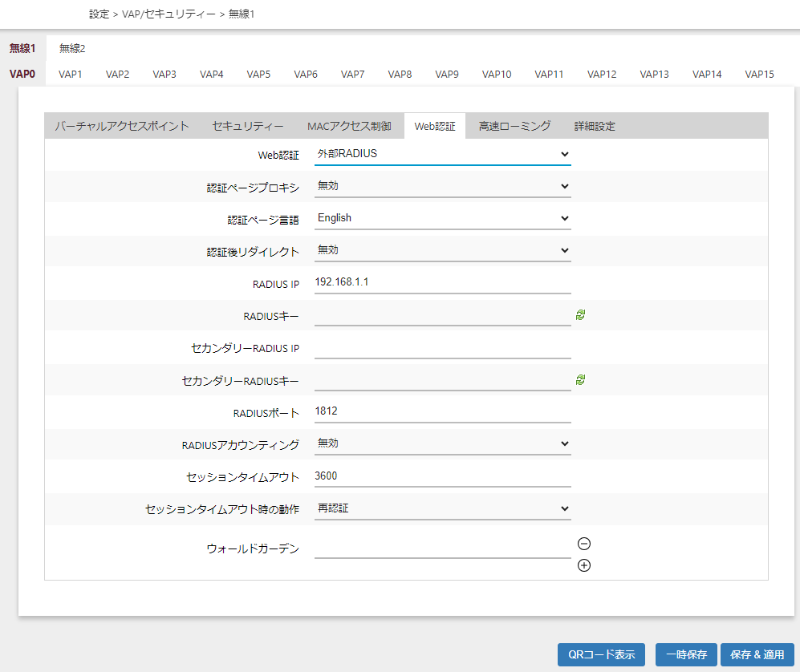800x672 pixels.
Task: Go to the 高速ローミング tab
Action: pos(514,126)
